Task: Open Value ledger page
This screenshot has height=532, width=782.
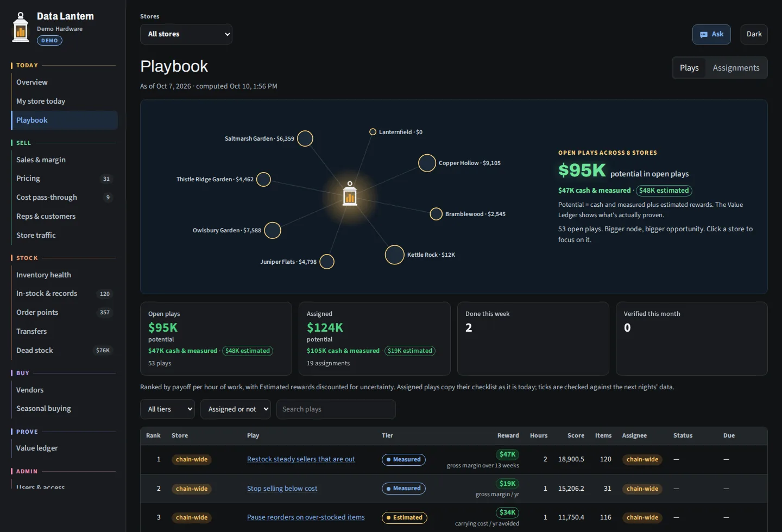Action: tap(65, 448)
